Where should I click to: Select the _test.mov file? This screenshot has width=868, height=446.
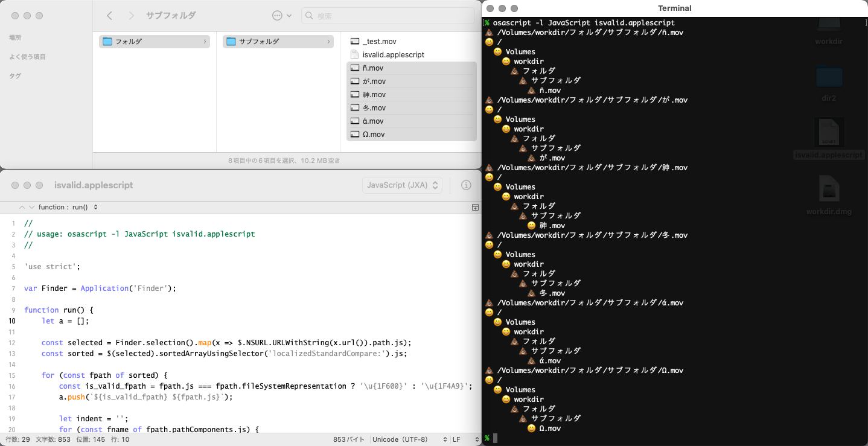point(379,42)
